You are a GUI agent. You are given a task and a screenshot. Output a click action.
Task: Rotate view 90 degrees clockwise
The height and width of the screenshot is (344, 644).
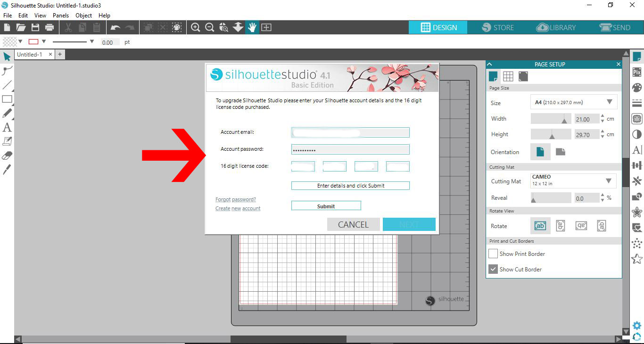(x=560, y=226)
